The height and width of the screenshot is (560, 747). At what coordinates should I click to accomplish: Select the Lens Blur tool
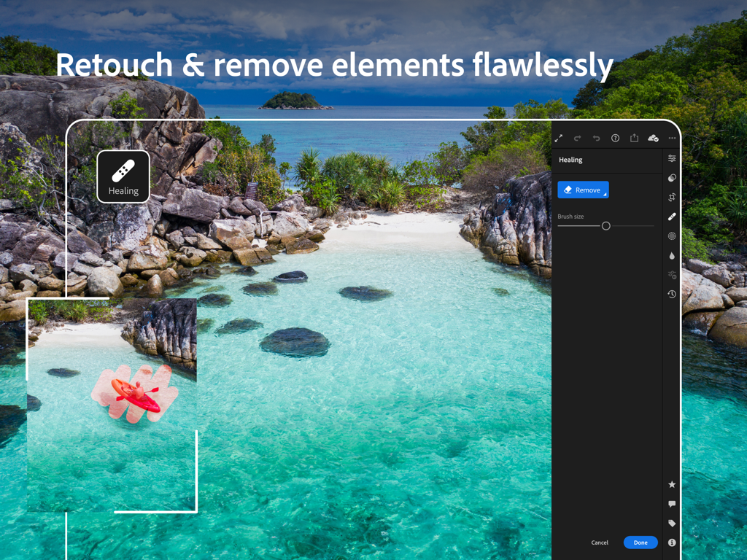pos(671,255)
